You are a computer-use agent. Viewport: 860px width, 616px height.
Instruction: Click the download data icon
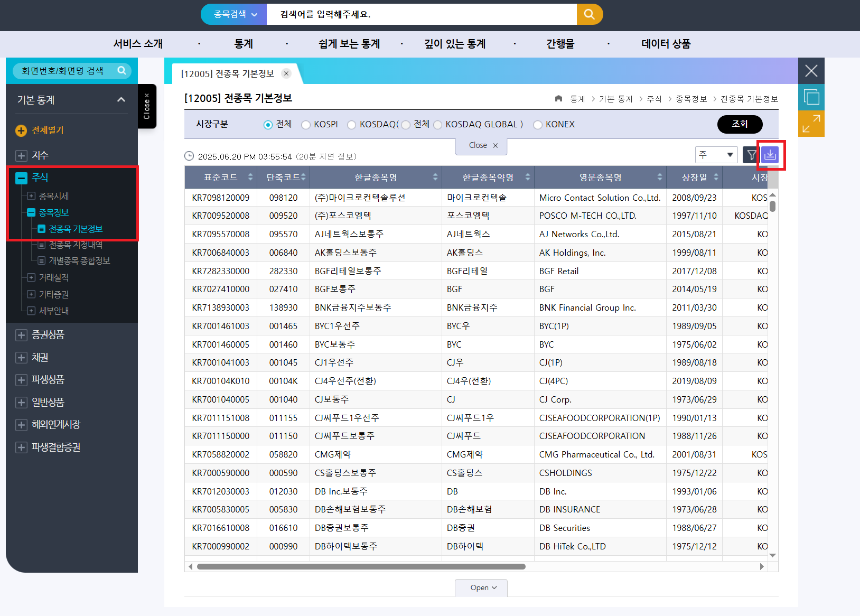click(770, 155)
